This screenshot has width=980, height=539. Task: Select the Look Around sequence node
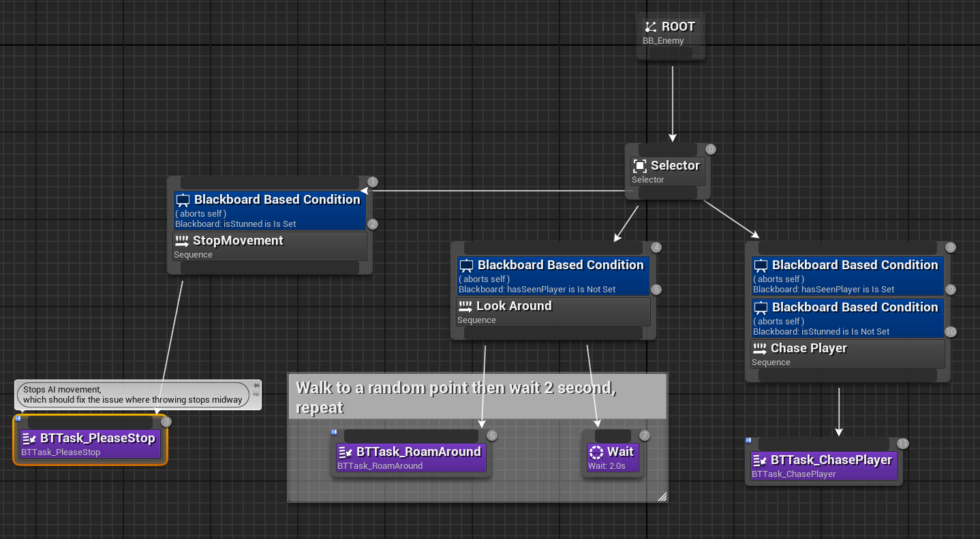pyautogui.click(x=553, y=312)
